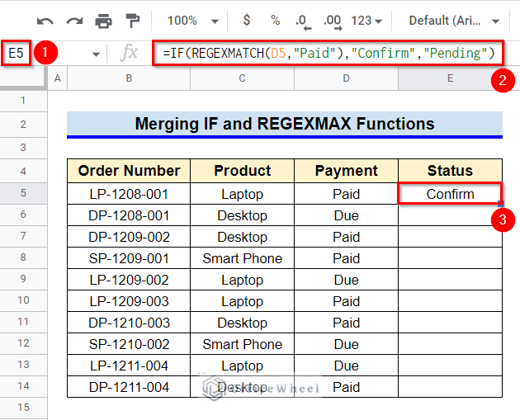This screenshot has width=520, height=420.
Task: Select cell DP-1208-001
Action: pos(129,215)
